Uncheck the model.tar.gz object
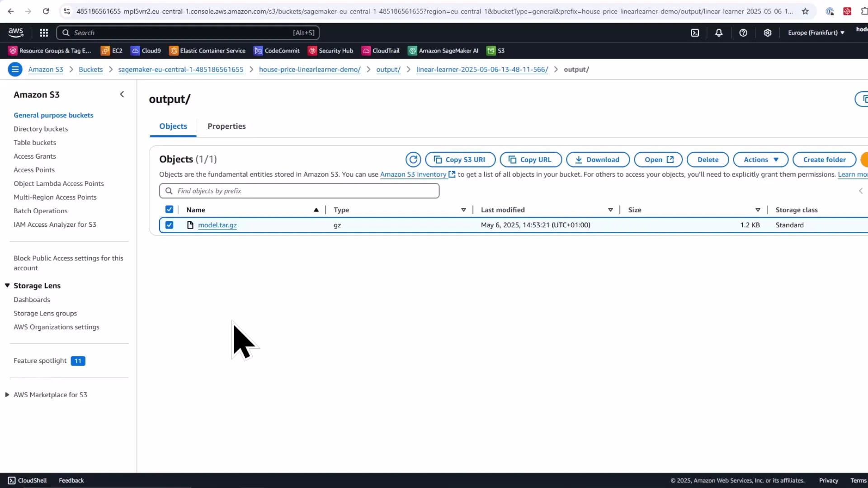868x488 pixels. point(169,225)
